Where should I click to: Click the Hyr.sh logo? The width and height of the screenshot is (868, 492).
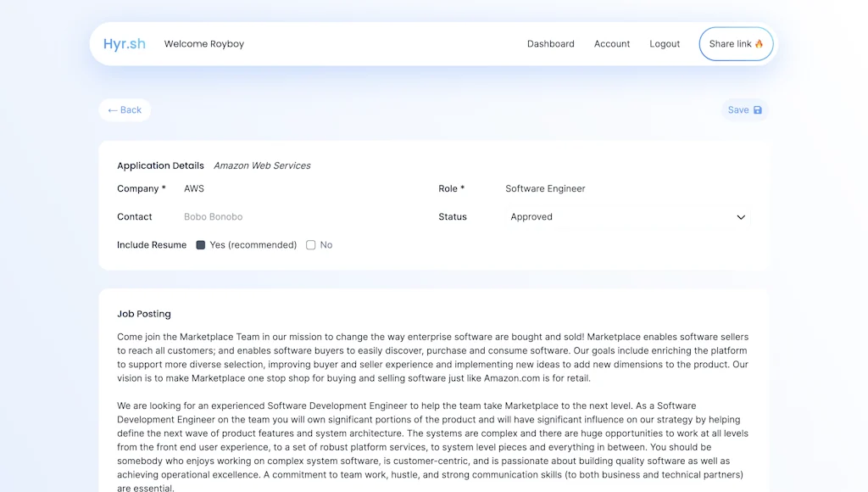click(125, 44)
